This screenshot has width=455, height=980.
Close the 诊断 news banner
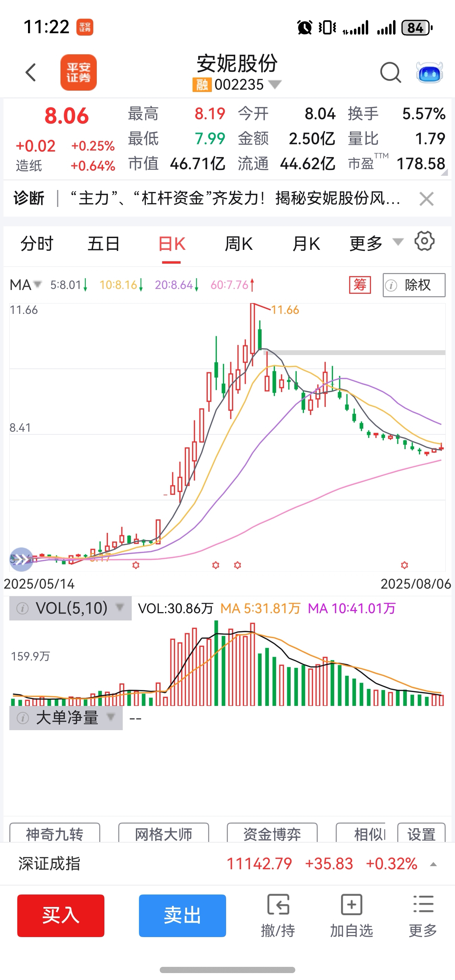click(426, 199)
